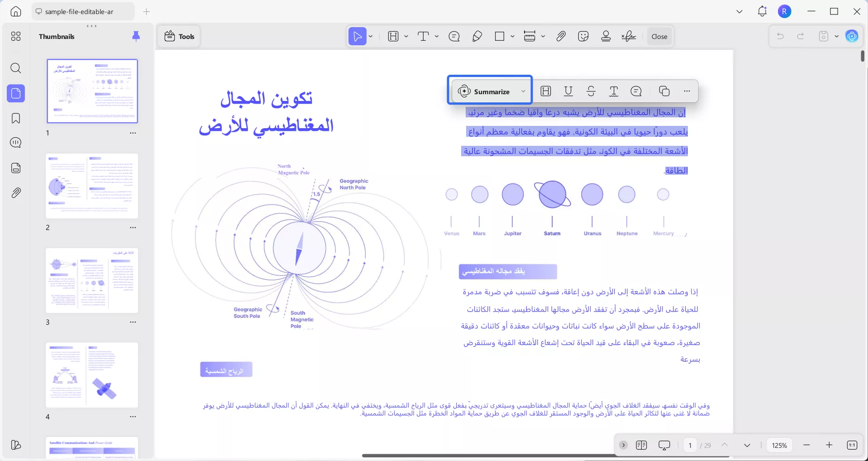Apply strikethrough from the selection popup
This screenshot has width=868, height=461.
(x=591, y=91)
